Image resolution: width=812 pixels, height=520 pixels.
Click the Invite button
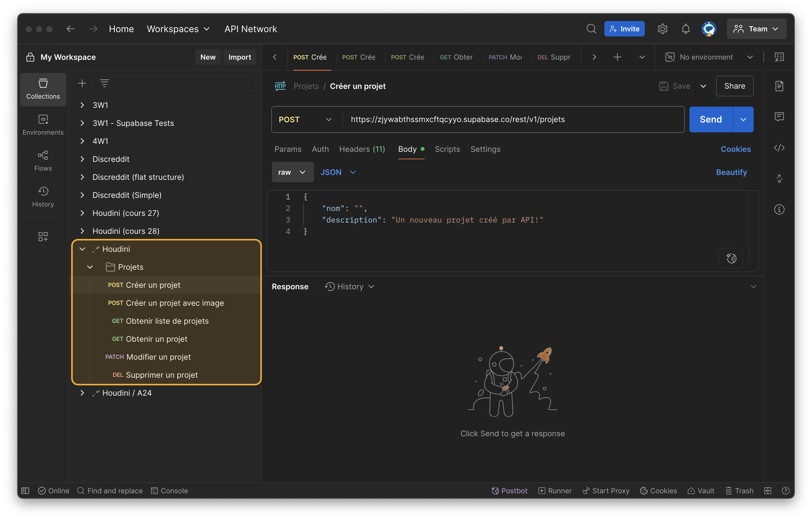(624, 29)
